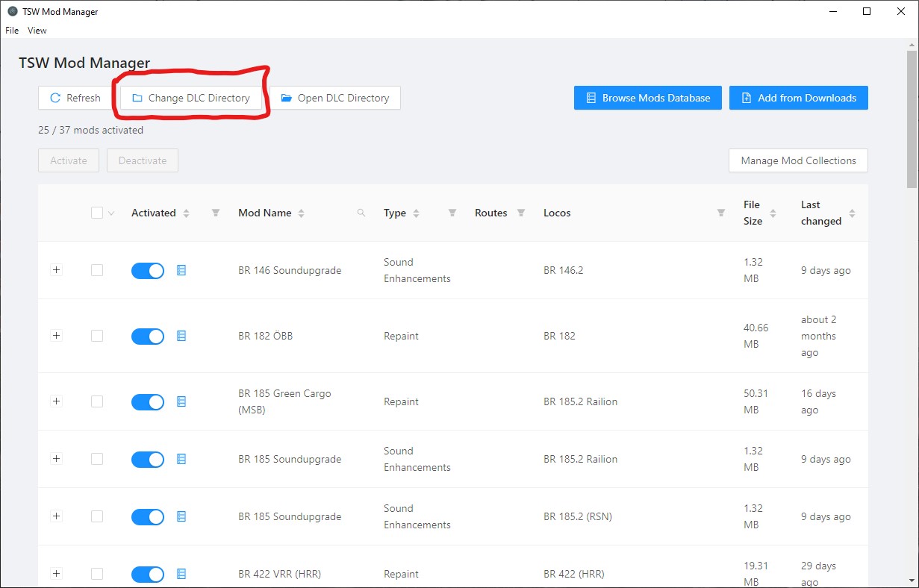Click the Browse Mods Database button
Screen dimensions: 919x588
[x=647, y=98]
